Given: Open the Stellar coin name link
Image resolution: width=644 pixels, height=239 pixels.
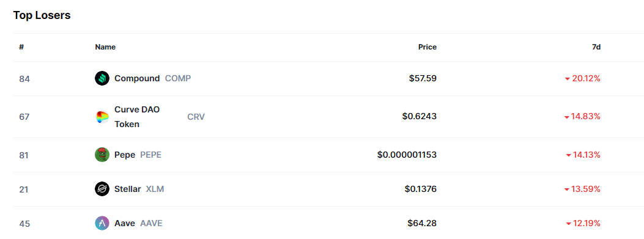Looking at the screenshot, I should point(128,189).
